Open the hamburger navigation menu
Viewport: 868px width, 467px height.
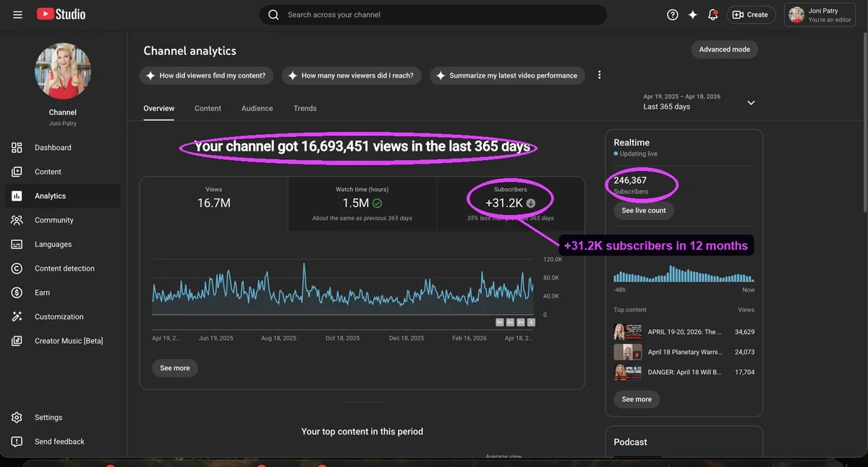17,14
